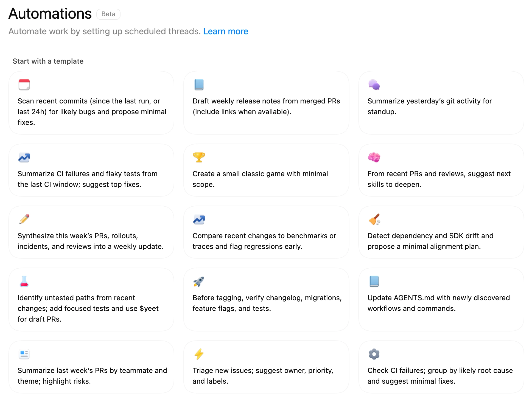Click the broom icon on the dependency drift card
The height and width of the screenshot is (399, 532).
click(x=374, y=220)
